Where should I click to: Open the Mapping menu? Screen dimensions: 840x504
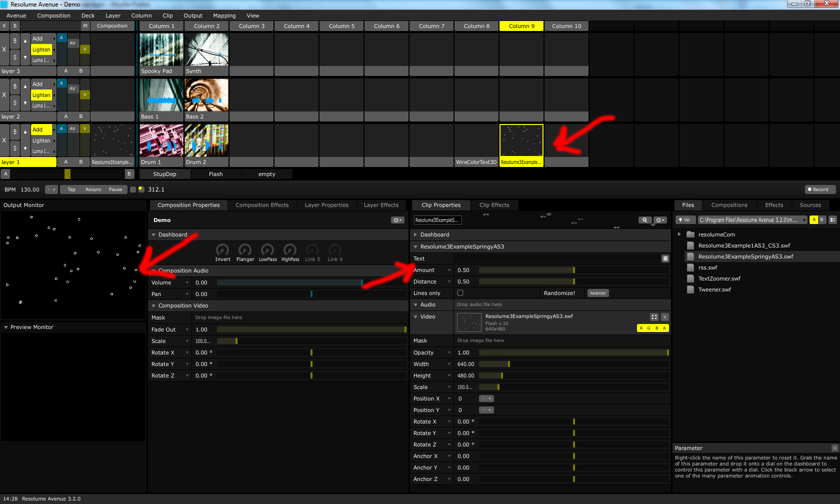point(224,15)
